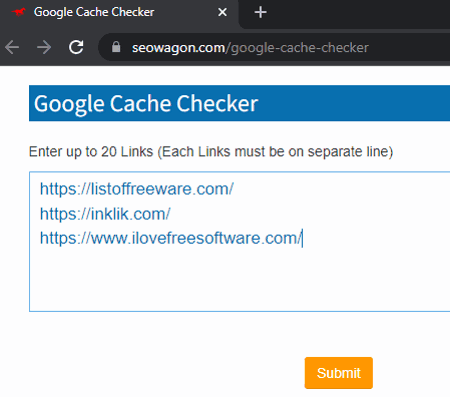Click the red horse favicon on tab

(19, 12)
